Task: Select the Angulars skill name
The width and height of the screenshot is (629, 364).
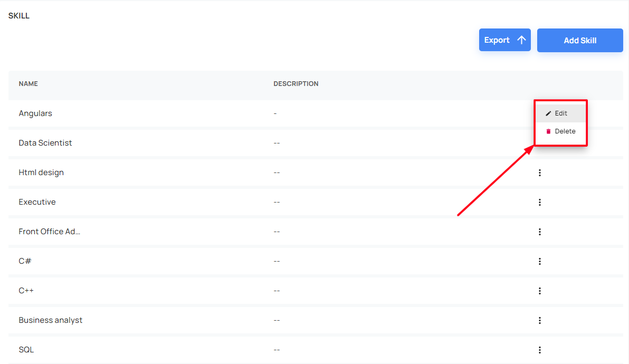Action: click(35, 113)
